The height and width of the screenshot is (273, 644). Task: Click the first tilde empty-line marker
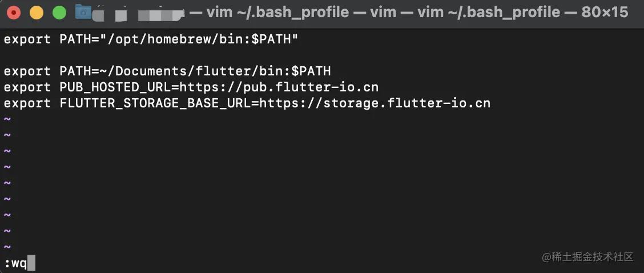tap(7, 119)
